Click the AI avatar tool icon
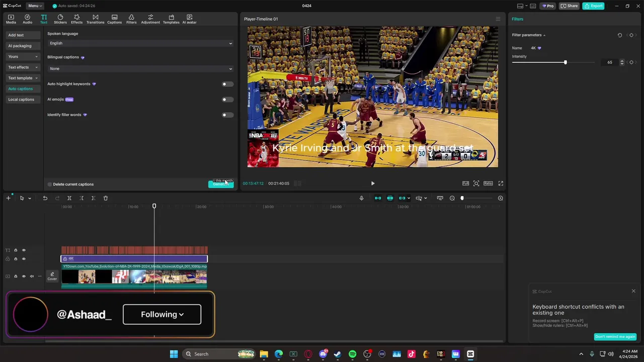 (x=189, y=19)
